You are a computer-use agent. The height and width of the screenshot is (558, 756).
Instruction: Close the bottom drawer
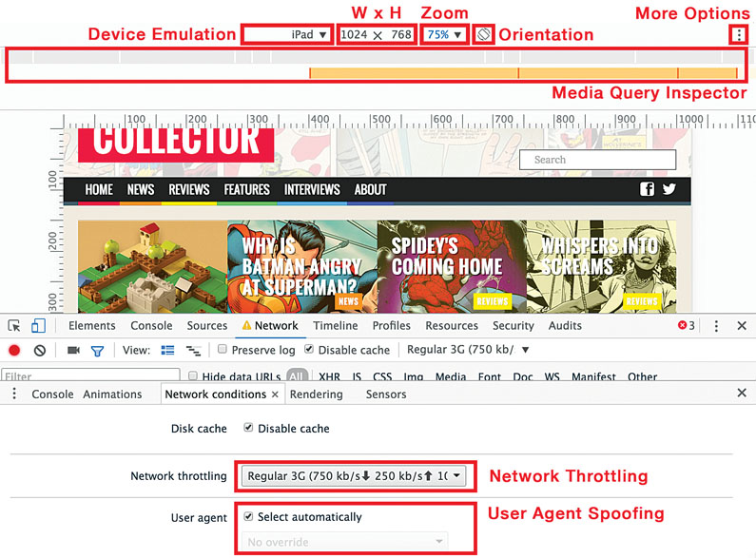[x=742, y=393]
